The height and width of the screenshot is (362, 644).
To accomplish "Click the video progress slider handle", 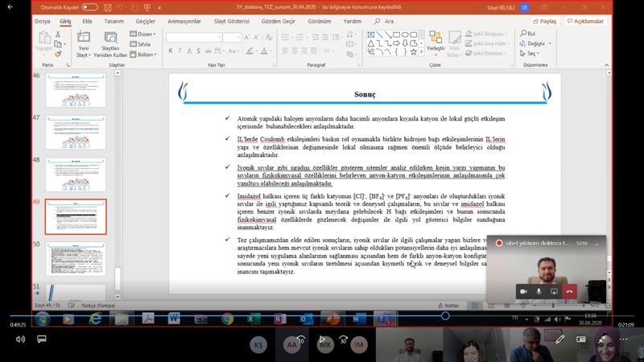I will coord(445,316).
